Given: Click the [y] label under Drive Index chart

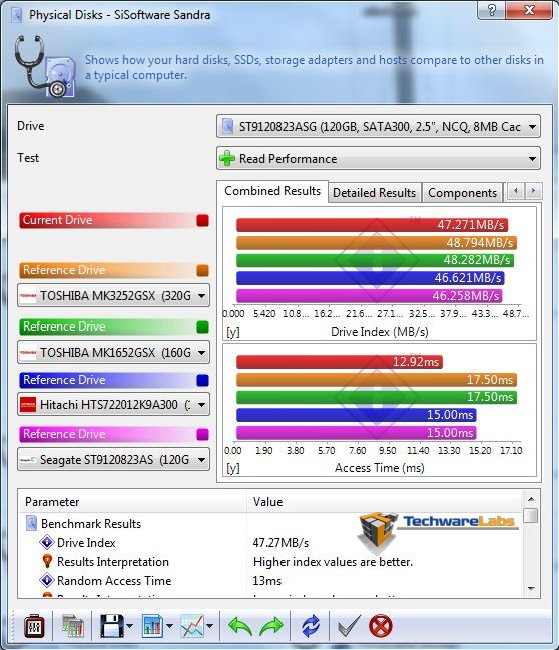Looking at the screenshot, I should (x=233, y=332).
